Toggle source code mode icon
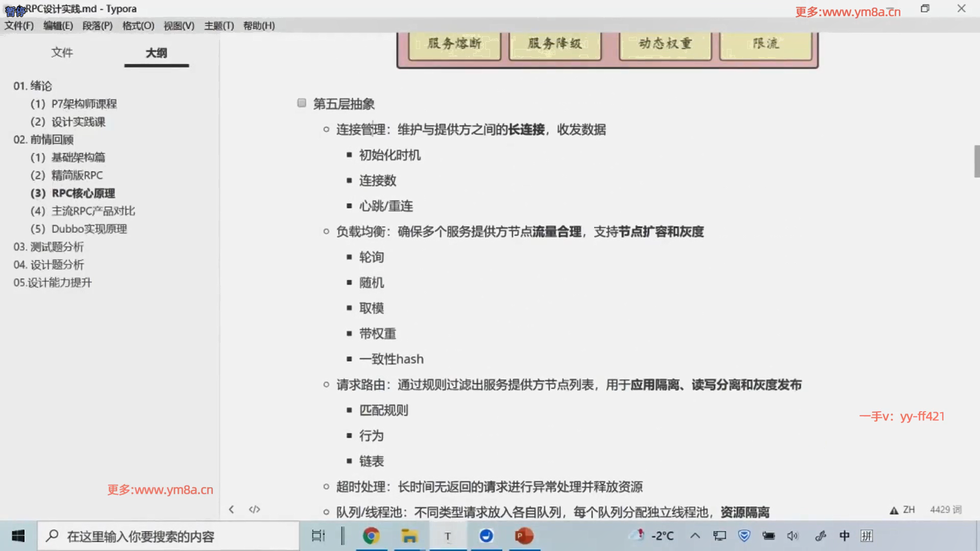Screen dimensions: 980x551 (x=254, y=509)
